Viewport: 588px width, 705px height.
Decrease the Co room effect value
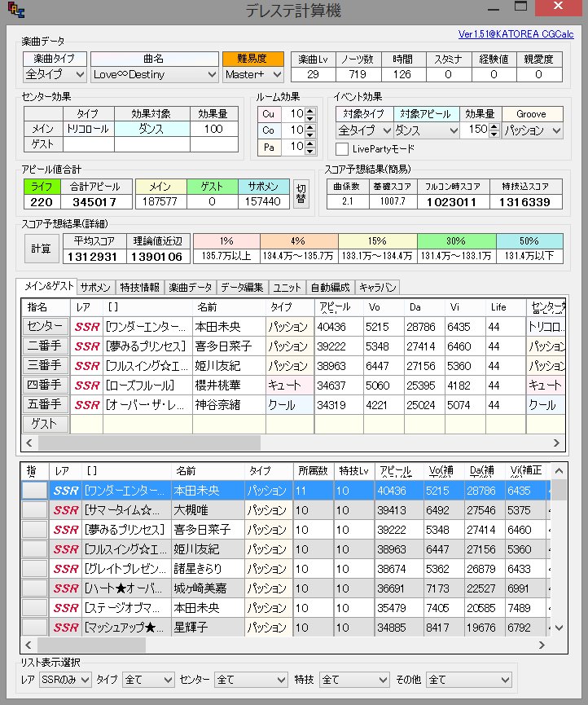click(x=310, y=134)
